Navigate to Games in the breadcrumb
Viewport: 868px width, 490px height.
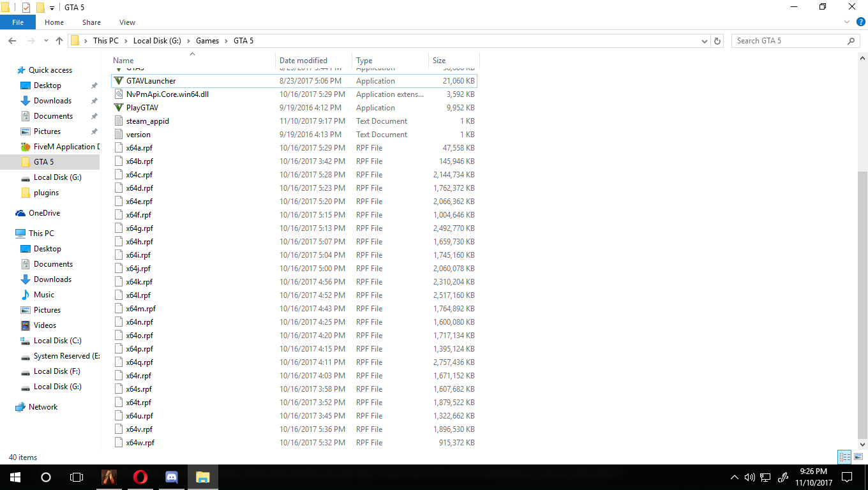pos(207,41)
